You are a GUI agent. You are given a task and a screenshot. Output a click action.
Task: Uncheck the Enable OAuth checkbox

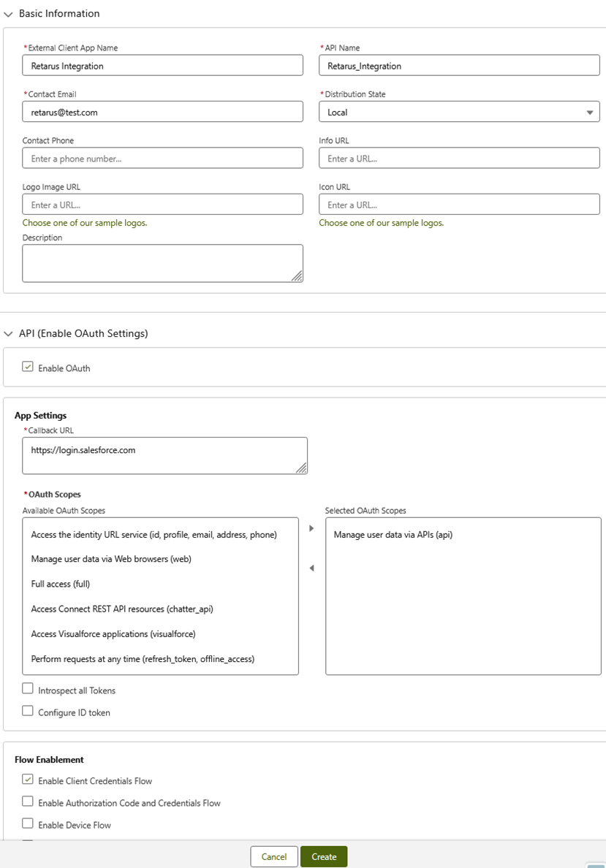pyautogui.click(x=28, y=368)
